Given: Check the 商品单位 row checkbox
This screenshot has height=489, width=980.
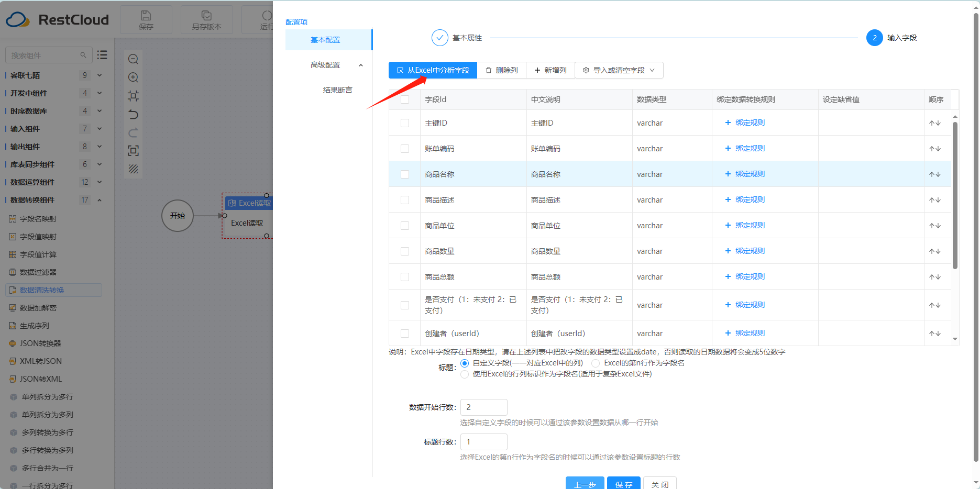Looking at the screenshot, I should point(405,226).
